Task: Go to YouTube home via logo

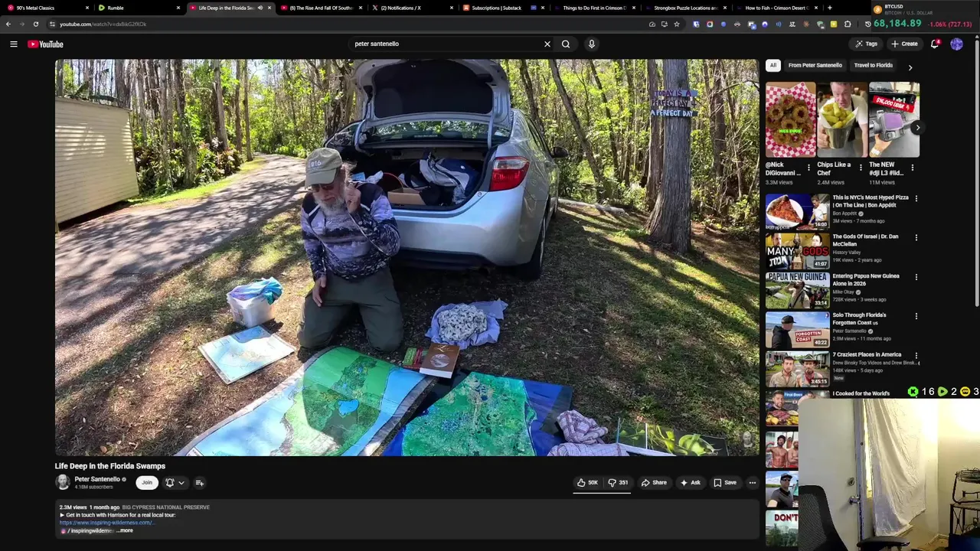Action: click(45, 44)
